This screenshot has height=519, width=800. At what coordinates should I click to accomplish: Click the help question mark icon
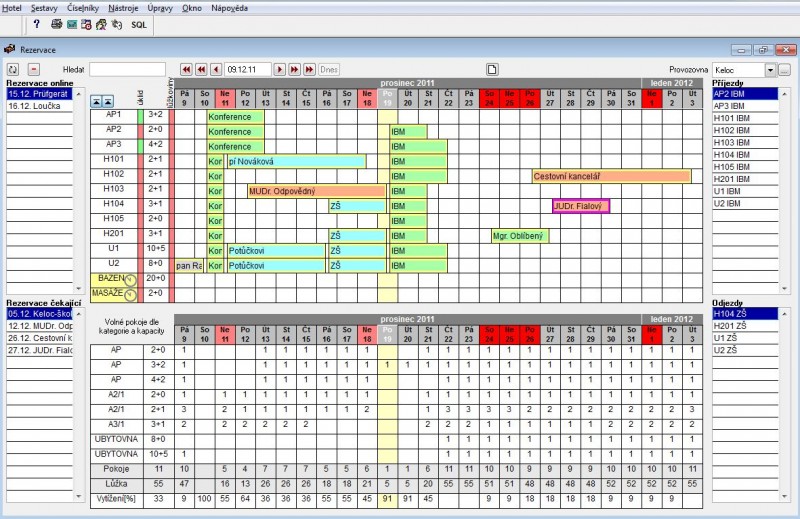click(x=37, y=24)
